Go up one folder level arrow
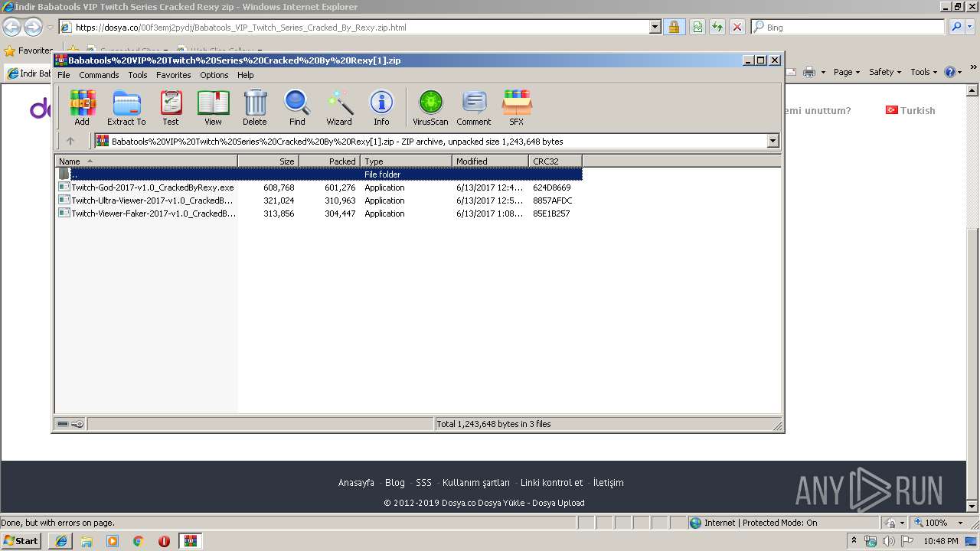 70,141
